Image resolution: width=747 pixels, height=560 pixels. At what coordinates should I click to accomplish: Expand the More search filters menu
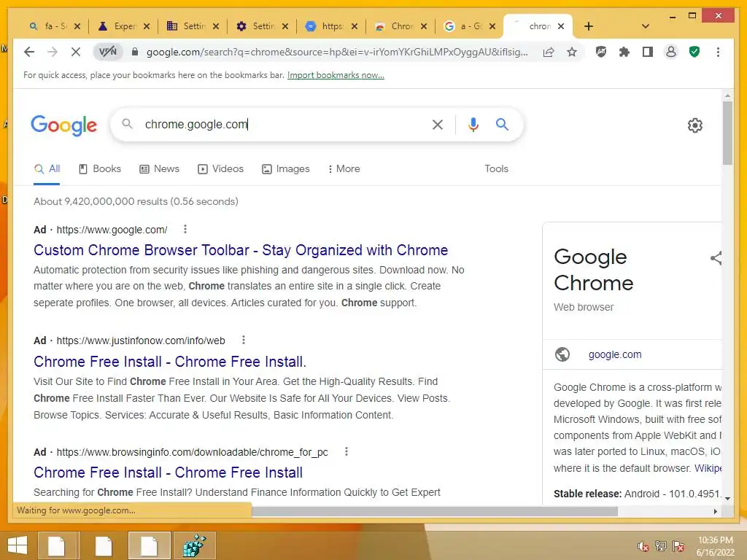[344, 168]
